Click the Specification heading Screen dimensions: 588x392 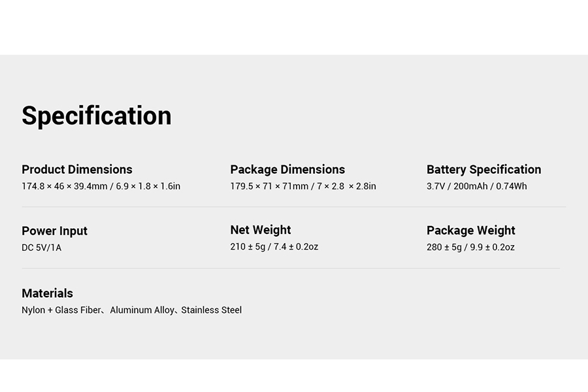[x=97, y=116]
